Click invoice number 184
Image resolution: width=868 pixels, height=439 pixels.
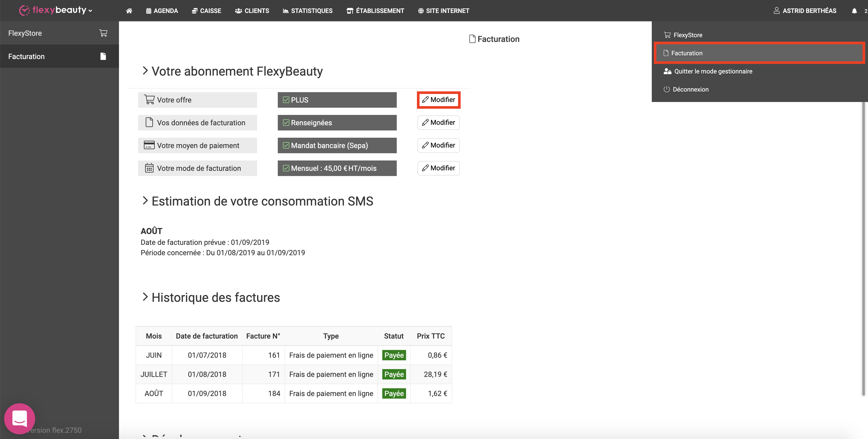274,393
